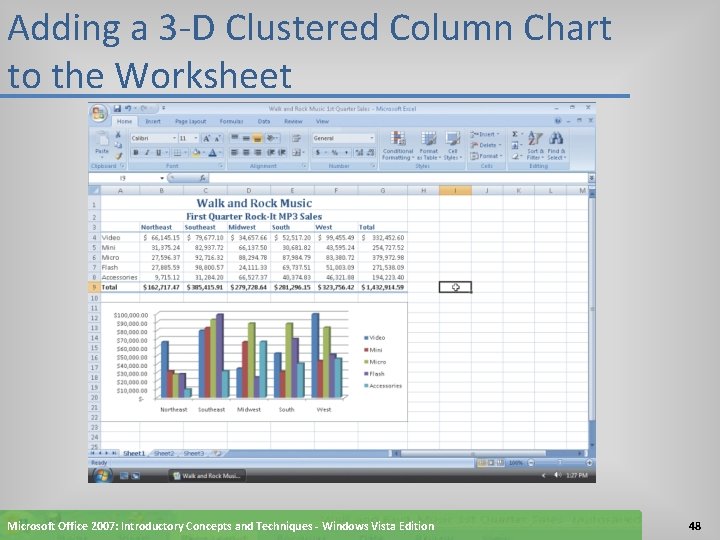This screenshot has height=540, width=720.
Task: Click the Increase Decimal icon
Action: [x=360, y=152]
